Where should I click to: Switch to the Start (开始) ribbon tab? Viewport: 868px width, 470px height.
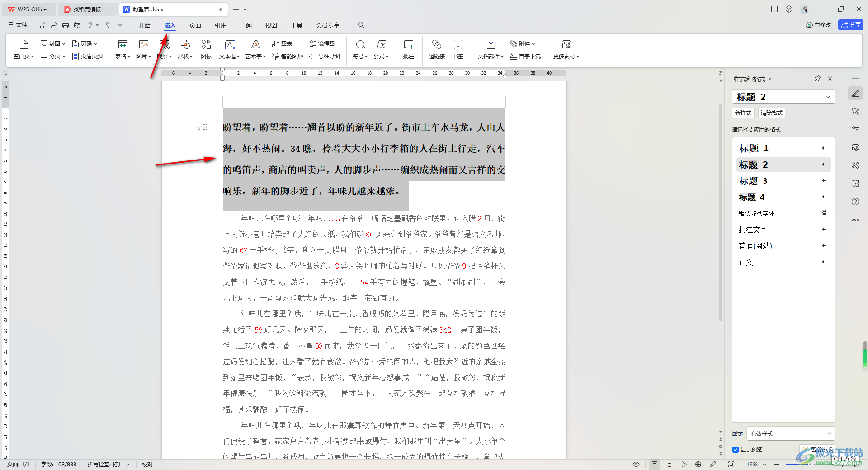(145, 25)
